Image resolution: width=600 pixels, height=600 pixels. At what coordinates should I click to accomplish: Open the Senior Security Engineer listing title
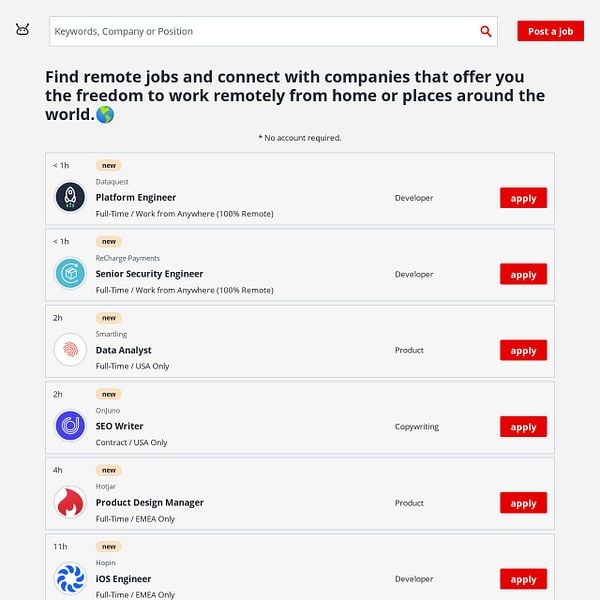(x=149, y=274)
